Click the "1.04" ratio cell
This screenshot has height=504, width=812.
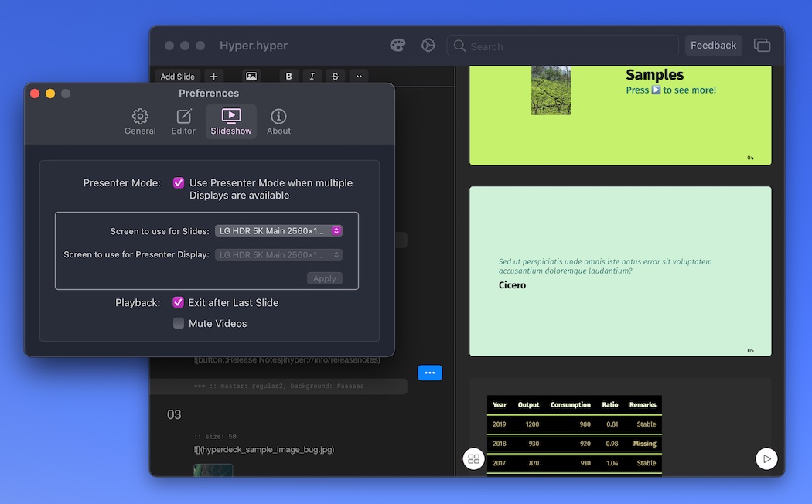click(612, 463)
